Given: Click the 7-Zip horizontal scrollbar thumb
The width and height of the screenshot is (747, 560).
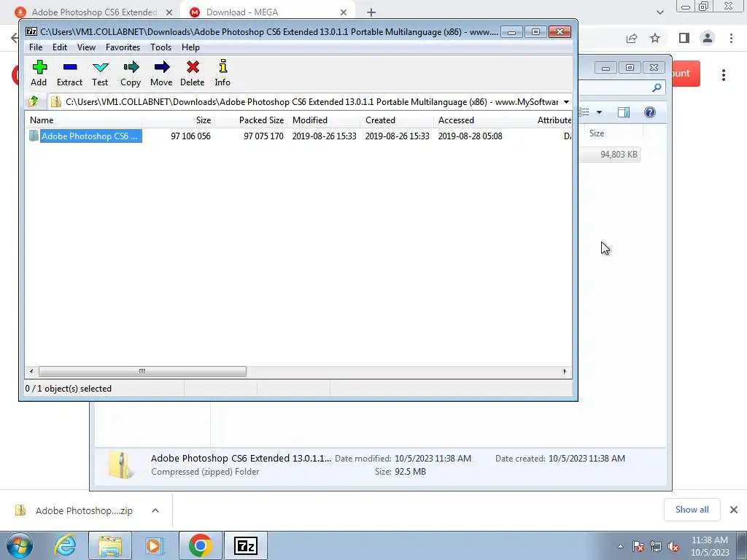Looking at the screenshot, I should pyautogui.click(x=142, y=371).
